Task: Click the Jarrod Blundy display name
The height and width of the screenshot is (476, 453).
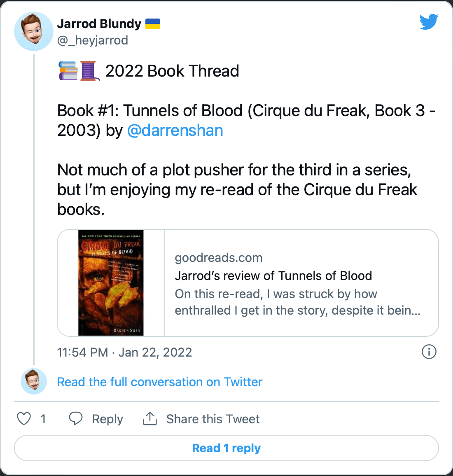Action: pos(99,24)
